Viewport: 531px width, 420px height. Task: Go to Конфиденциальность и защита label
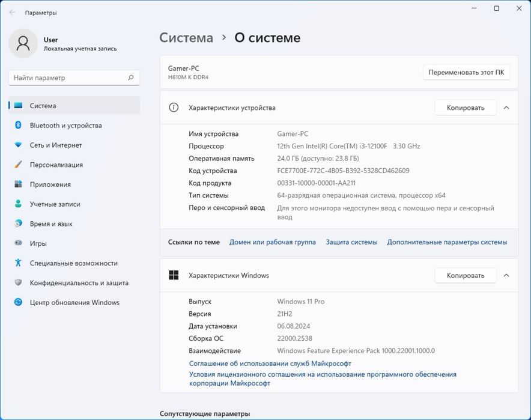(x=79, y=282)
